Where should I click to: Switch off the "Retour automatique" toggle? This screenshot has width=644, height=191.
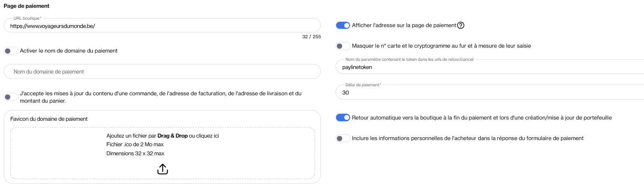tap(343, 118)
